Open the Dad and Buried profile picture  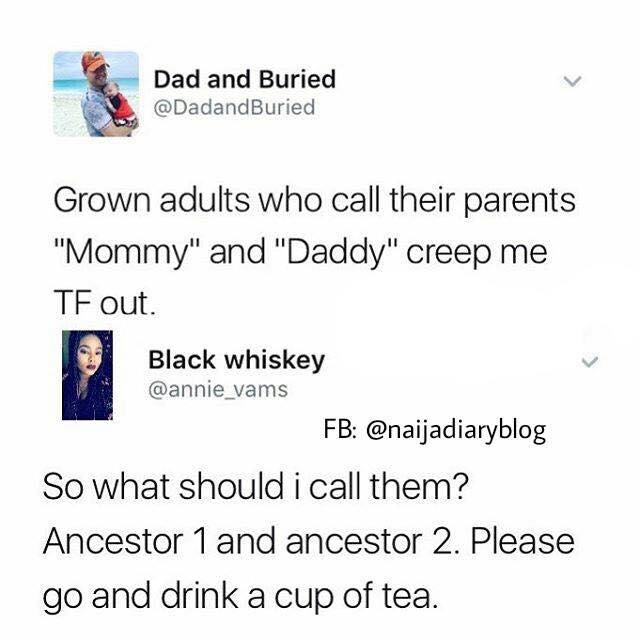pos(96,93)
